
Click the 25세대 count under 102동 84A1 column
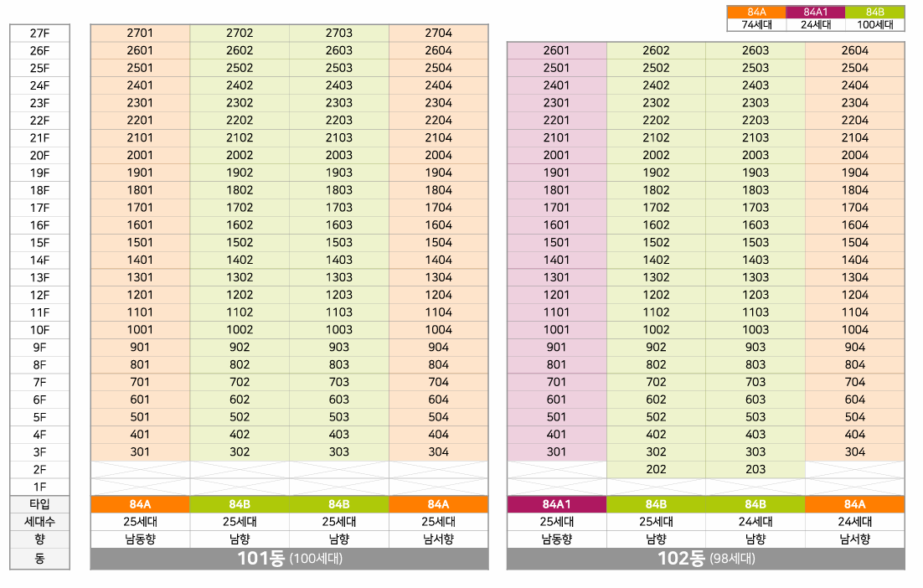[557, 522]
